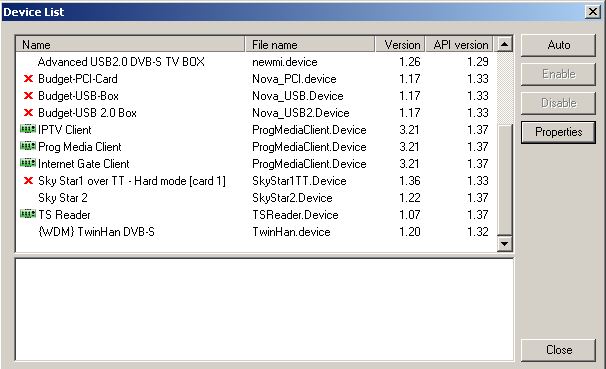This screenshot has width=606, height=369.
Task: Select the Advanced USB2.0 DVB-S TV BOX row
Action: 256,62
